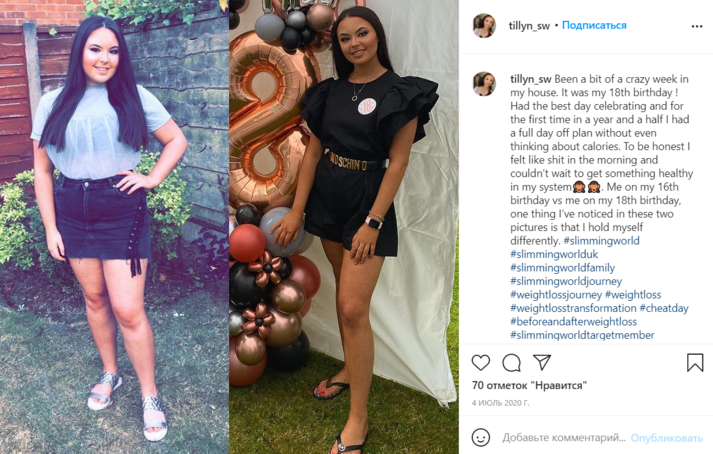
Task: Open the #weightlosstransformation hashtag
Action: point(573,308)
